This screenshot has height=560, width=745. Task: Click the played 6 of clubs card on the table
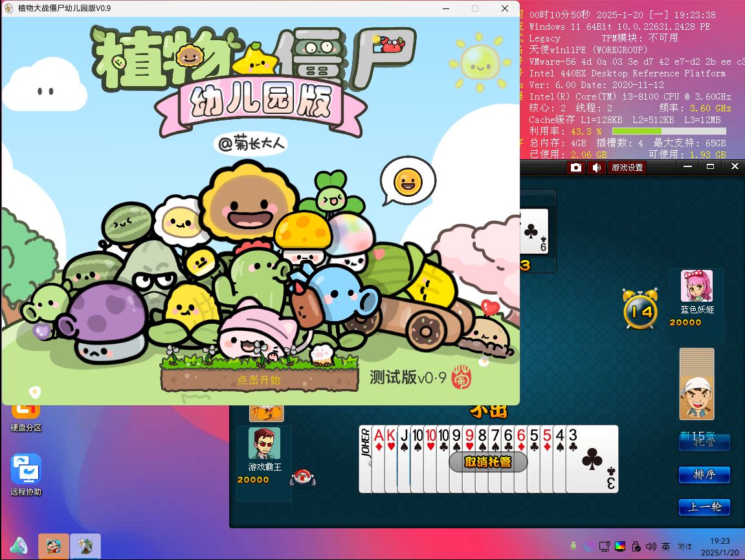click(x=535, y=232)
